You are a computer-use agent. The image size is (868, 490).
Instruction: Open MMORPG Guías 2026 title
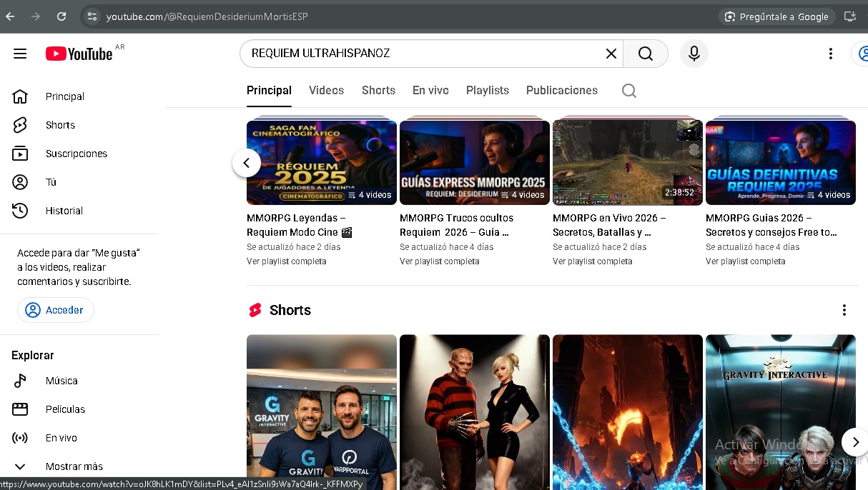pos(771,225)
